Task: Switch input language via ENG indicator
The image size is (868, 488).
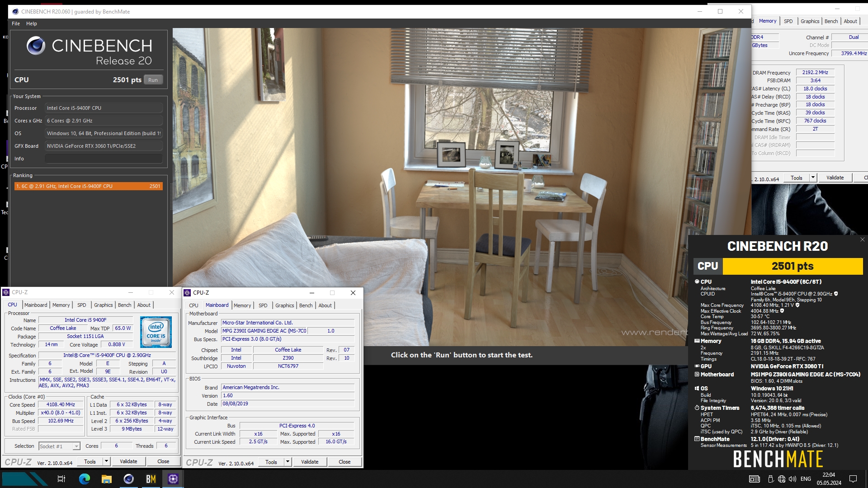Action: 806,479
